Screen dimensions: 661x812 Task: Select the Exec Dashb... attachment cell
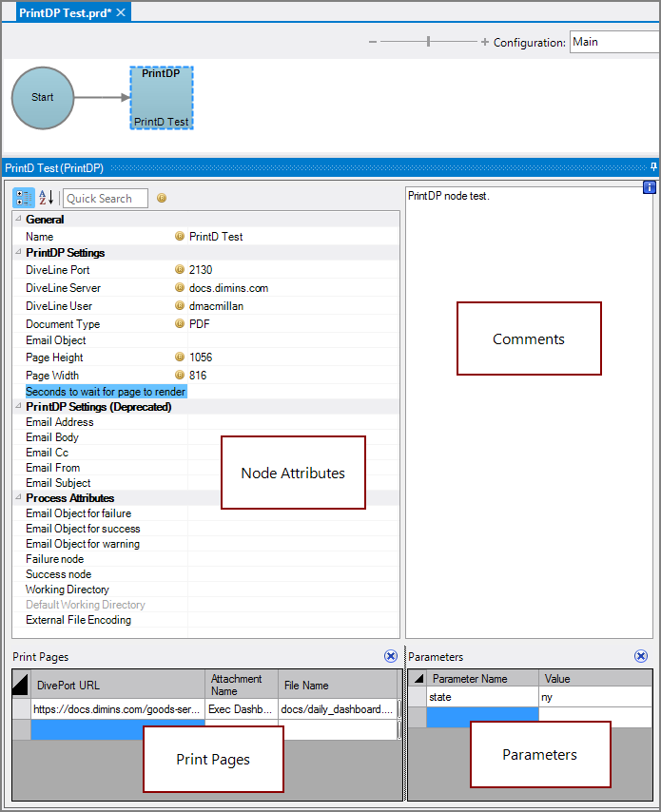click(x=242, y=709)
